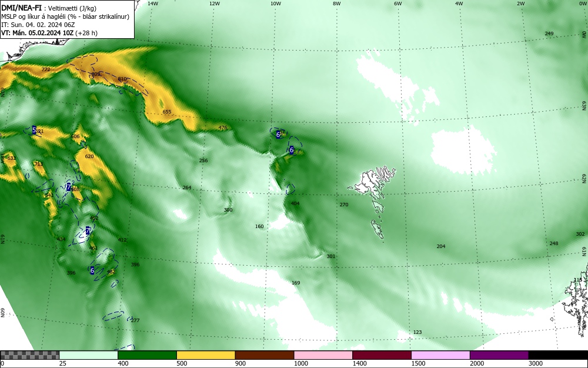Click the '12W' longitude label
The height and width of the screenshot is (368, 588).
tap(214, 4)
